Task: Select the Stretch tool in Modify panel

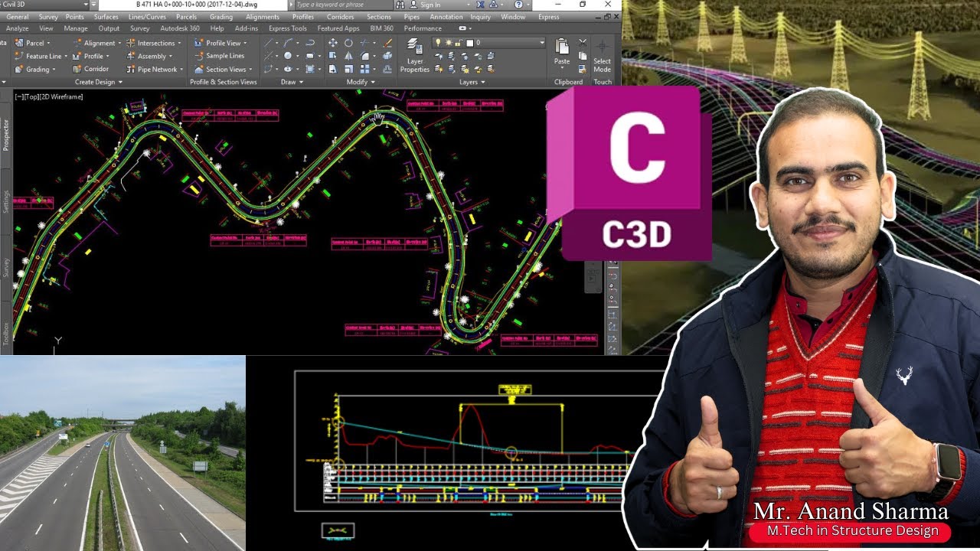Action: (332, 69)
